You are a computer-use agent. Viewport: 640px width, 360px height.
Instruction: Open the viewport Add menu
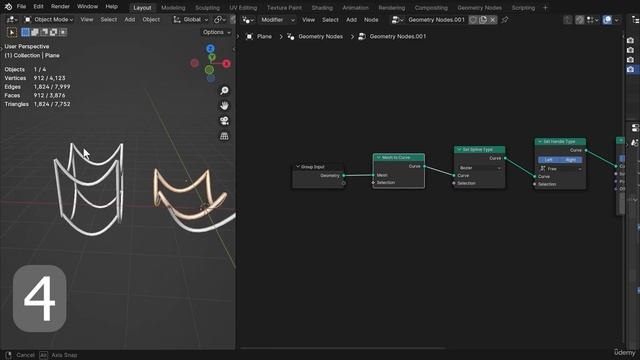tap(130, 20)
